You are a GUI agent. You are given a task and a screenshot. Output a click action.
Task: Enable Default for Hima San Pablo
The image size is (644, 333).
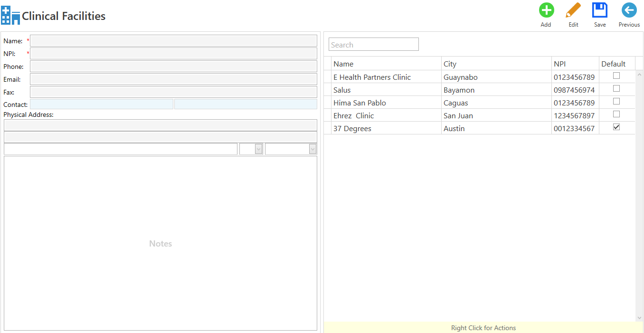[x=616, y=101]
